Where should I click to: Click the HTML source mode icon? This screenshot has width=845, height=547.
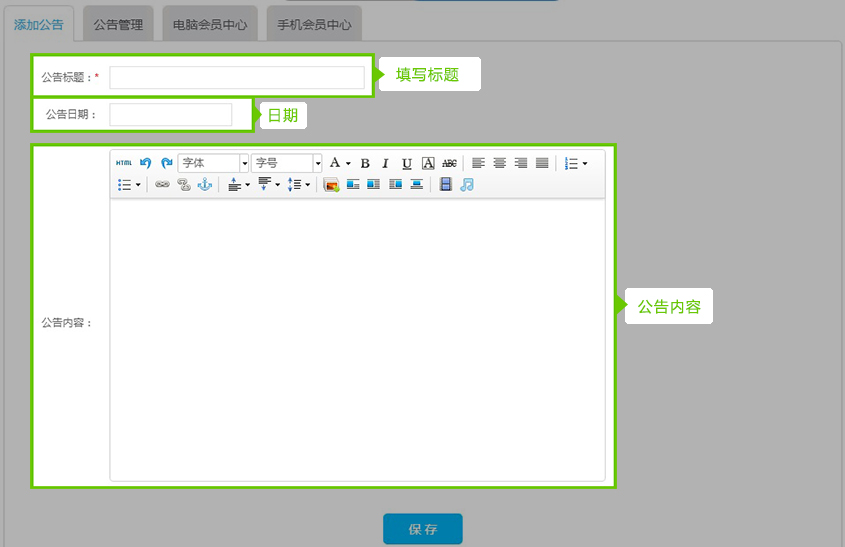(x=123, y=163)
